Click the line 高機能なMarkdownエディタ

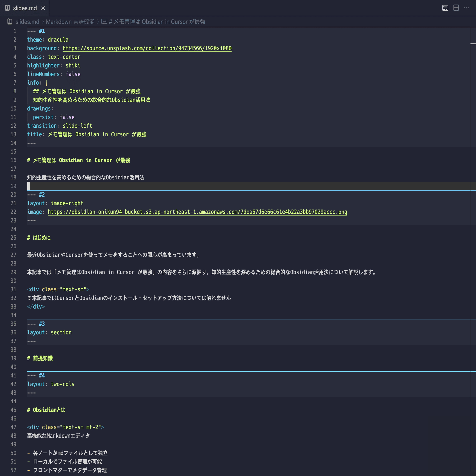tap(59, 436)
